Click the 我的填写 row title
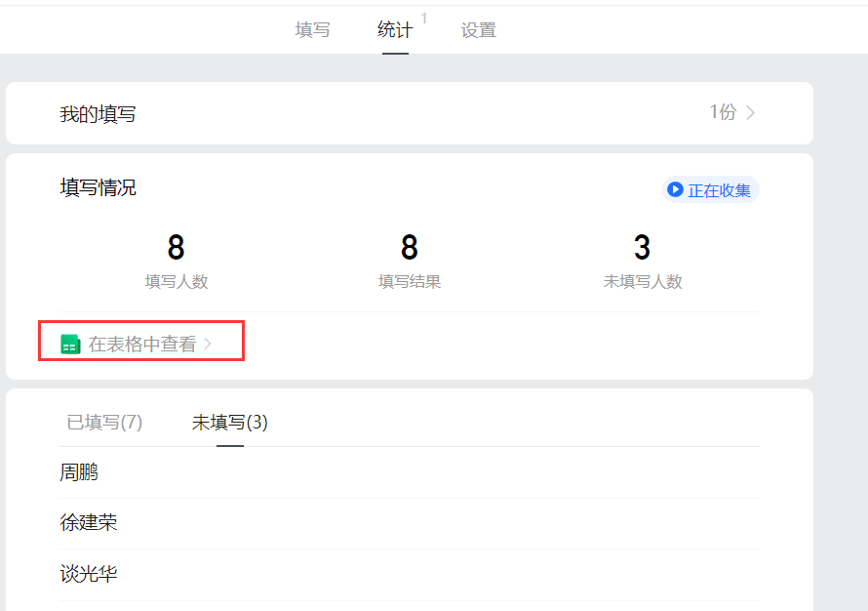868x611 pixels. [x=98, y=114]
